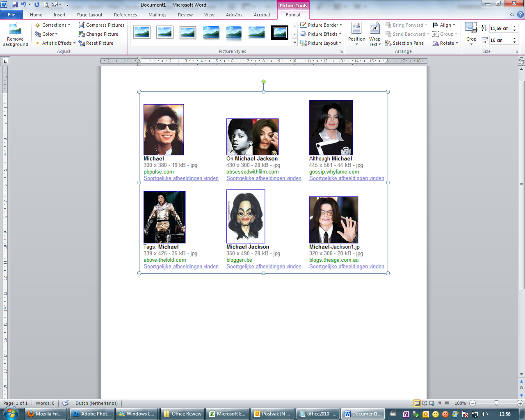This screenshot has height=420, width=525.
Task: Open Word Help question mark
Action: [520, 14]
